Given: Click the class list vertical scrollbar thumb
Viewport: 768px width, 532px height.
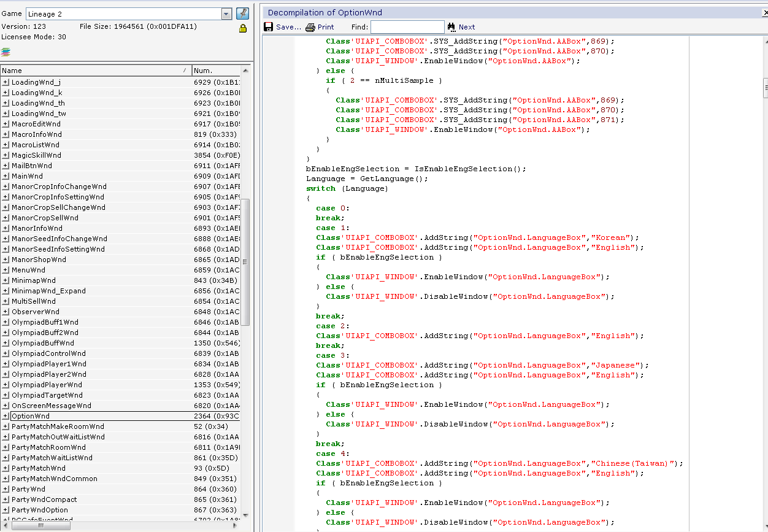Looking at the screenshot, I should point(245,262).
